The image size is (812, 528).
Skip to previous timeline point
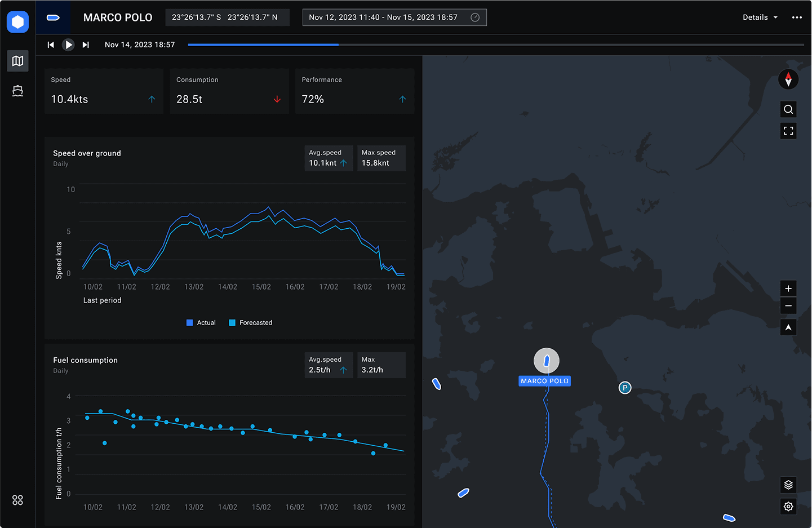51,45
